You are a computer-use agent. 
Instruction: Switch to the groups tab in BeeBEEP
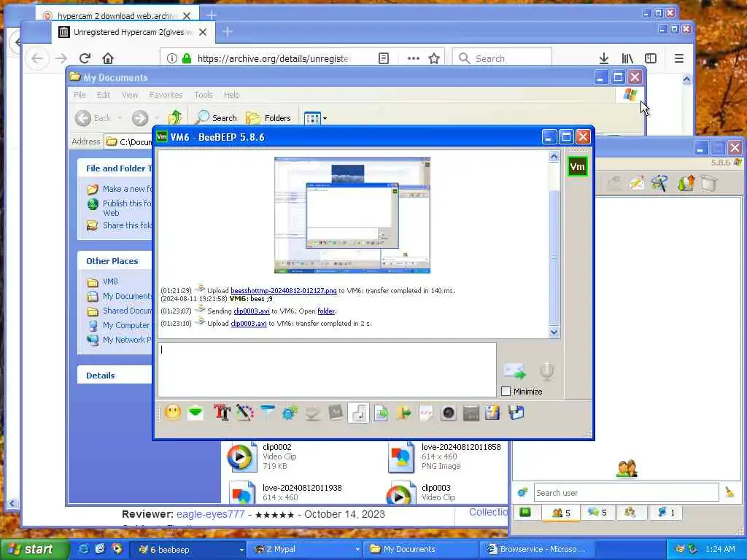[630, 513]
